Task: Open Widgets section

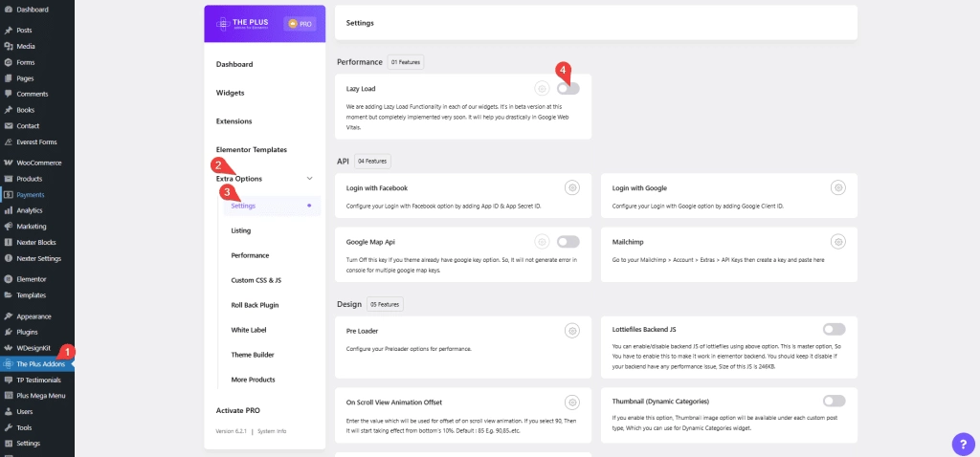Action: pyautogui.click(x=230, y=93)
